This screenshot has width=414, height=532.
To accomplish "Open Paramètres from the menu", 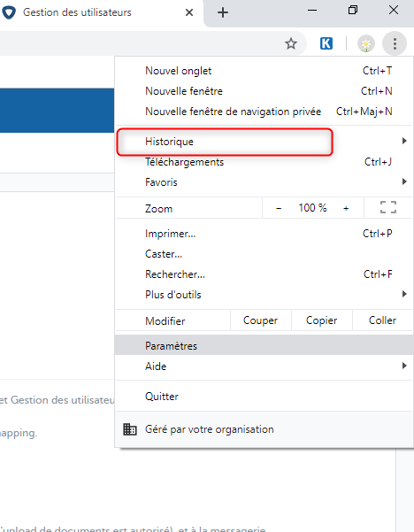I will (264, 345).
